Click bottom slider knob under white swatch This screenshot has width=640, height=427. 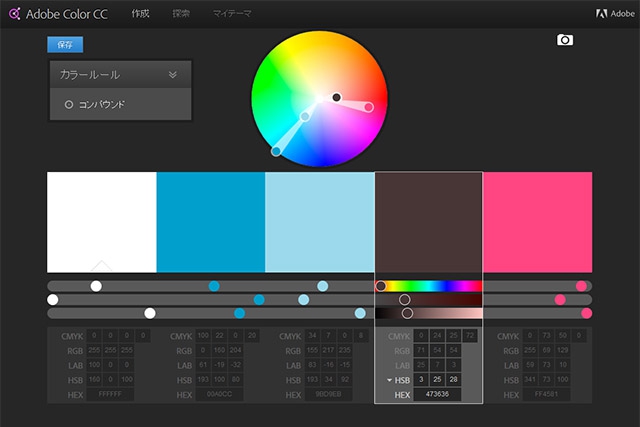pyautogui.click(x=150, y=313)
